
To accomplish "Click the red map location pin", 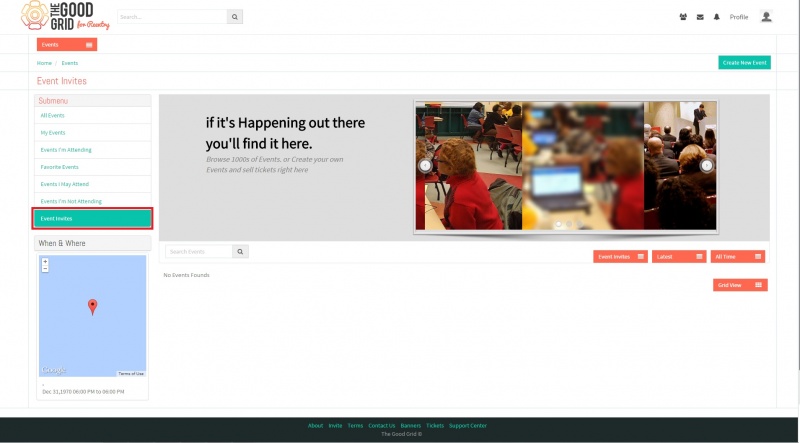I will coord(92,307).
